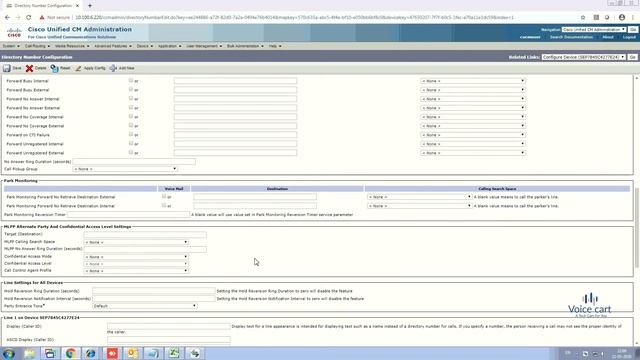Open the Party Entrance Tone dropdown
Image resolution: width=640 pixels, height=360 pixels.
(145, 306)
